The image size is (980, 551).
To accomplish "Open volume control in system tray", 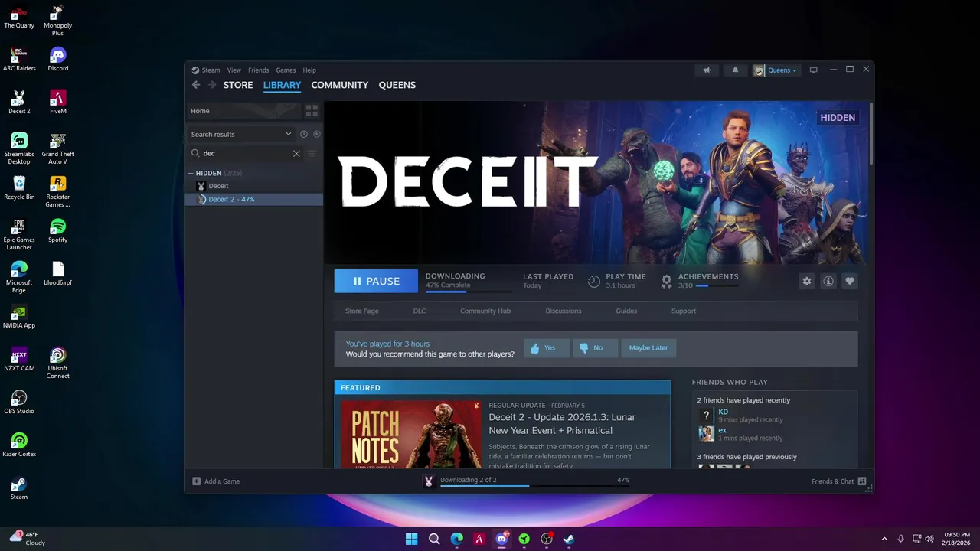I will pos(929,539).
